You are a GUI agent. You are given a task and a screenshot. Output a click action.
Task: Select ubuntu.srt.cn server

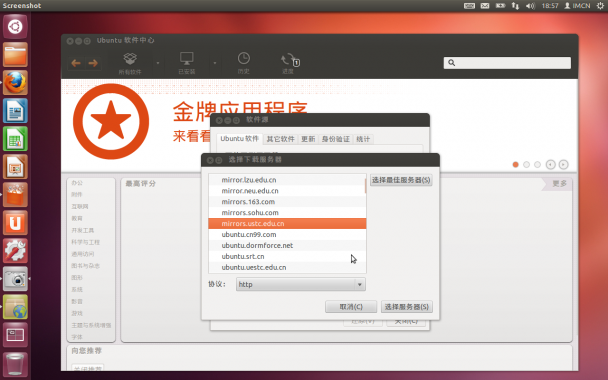(x=287, y=256)
